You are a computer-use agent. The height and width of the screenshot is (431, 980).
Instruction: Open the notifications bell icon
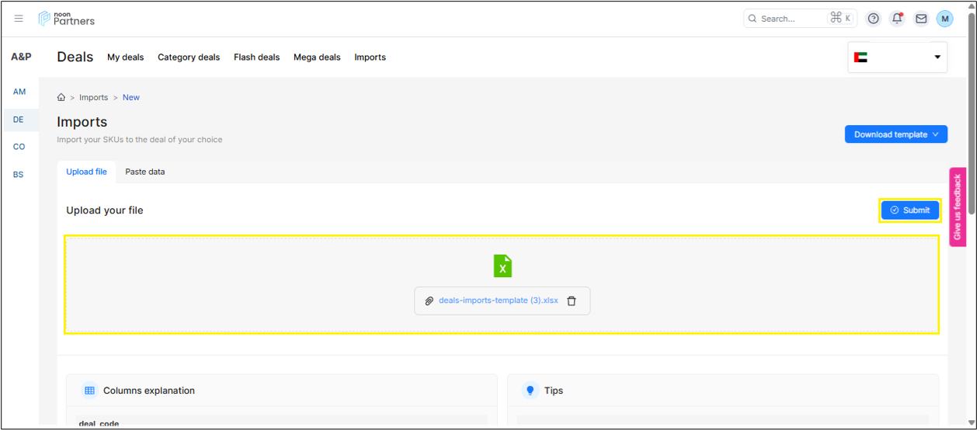coord(897,19)
